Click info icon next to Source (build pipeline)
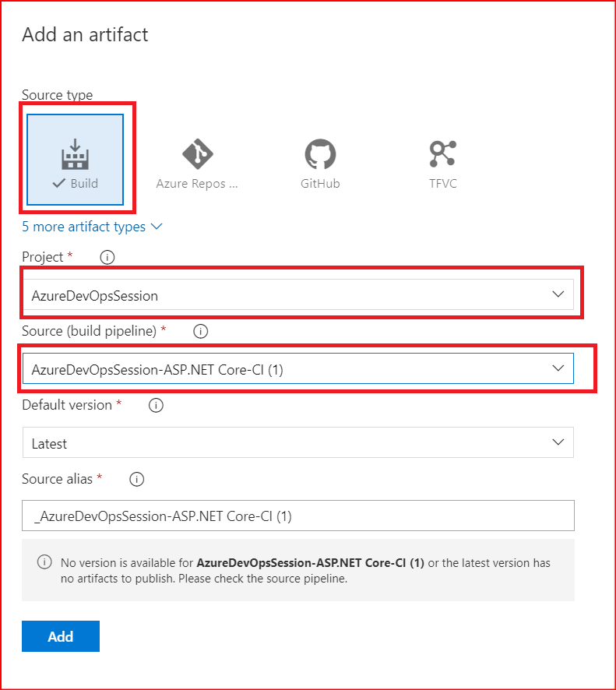The image size is (616, 690). 200,332
